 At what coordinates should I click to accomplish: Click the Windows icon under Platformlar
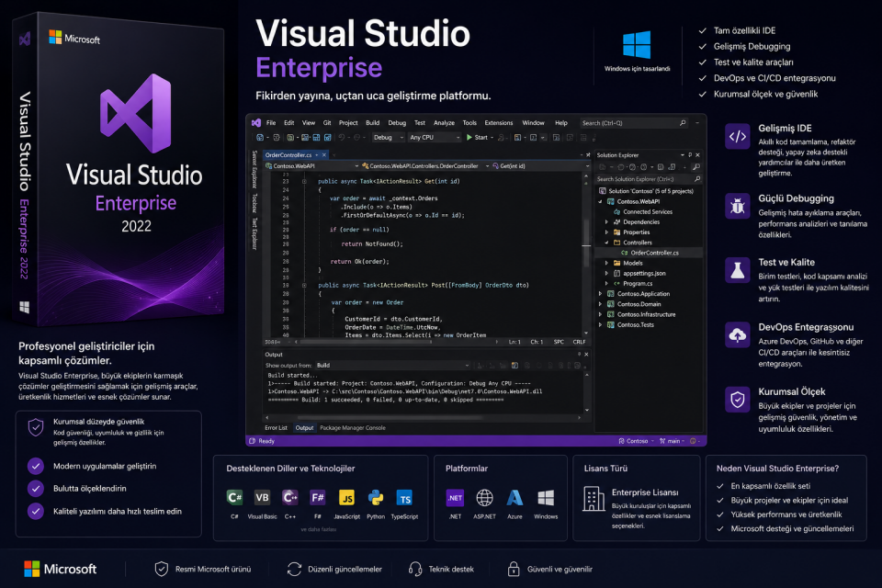[546, 497]
